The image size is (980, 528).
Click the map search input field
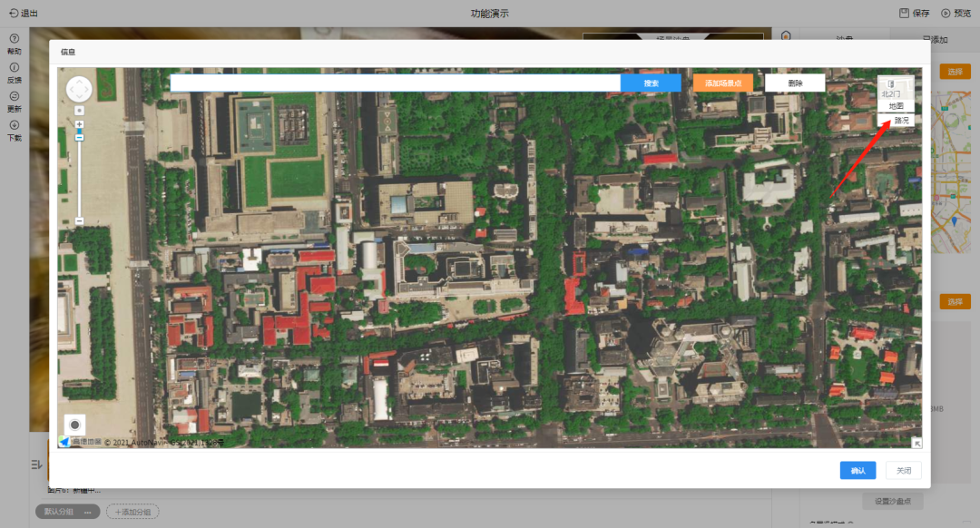coord(395,83)
